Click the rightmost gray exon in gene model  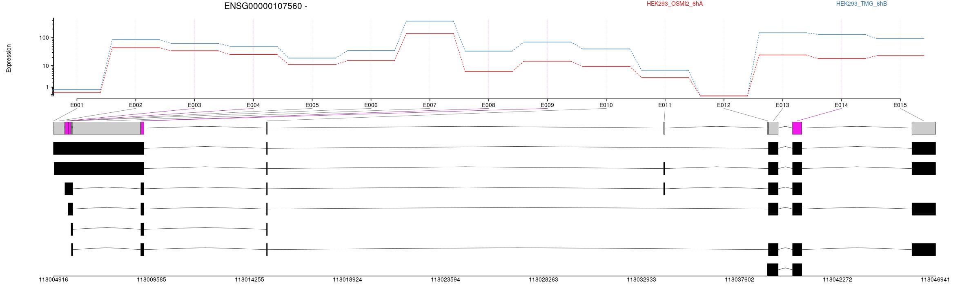[x=924, y=128]
